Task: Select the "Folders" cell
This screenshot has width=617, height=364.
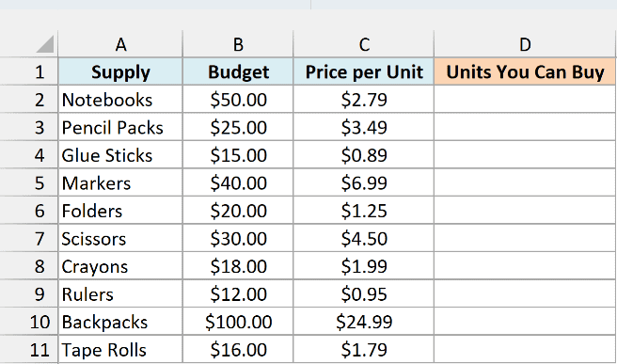Action: coord(120,210)
